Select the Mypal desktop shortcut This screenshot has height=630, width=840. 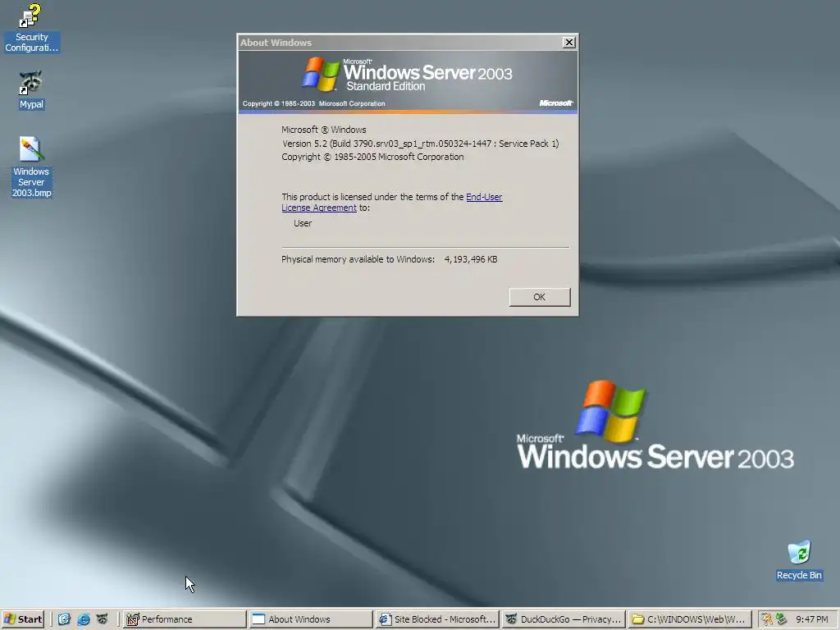click(31, 90)
